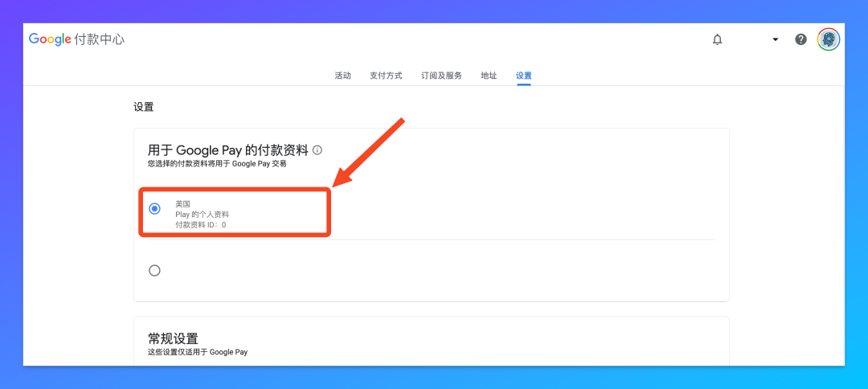Switch to the 活动 tab
Screen dimensions: 868x389
click(x=342, y=76)
